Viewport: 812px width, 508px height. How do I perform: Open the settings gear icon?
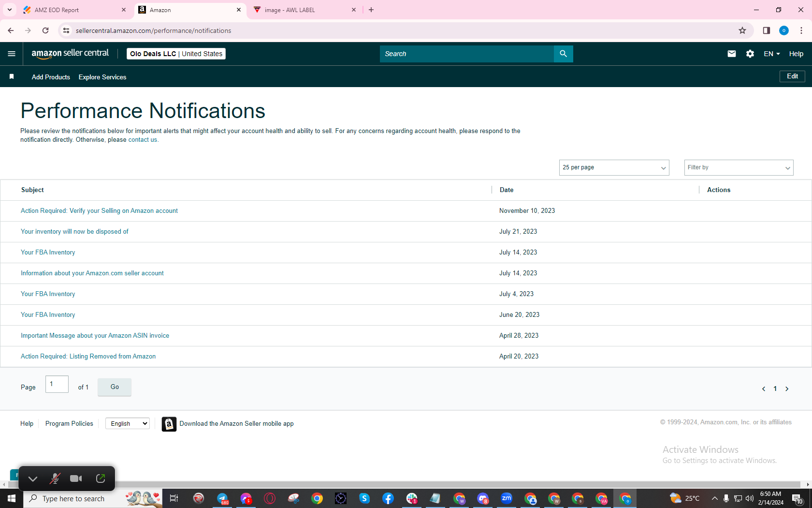point(750,54)
